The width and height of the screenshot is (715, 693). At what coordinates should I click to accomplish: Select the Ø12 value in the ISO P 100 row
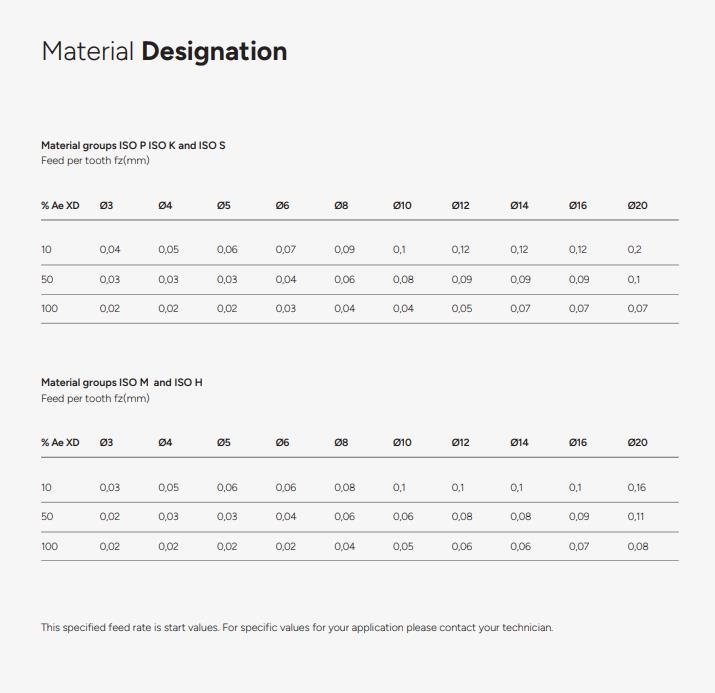tap(461, 309)
